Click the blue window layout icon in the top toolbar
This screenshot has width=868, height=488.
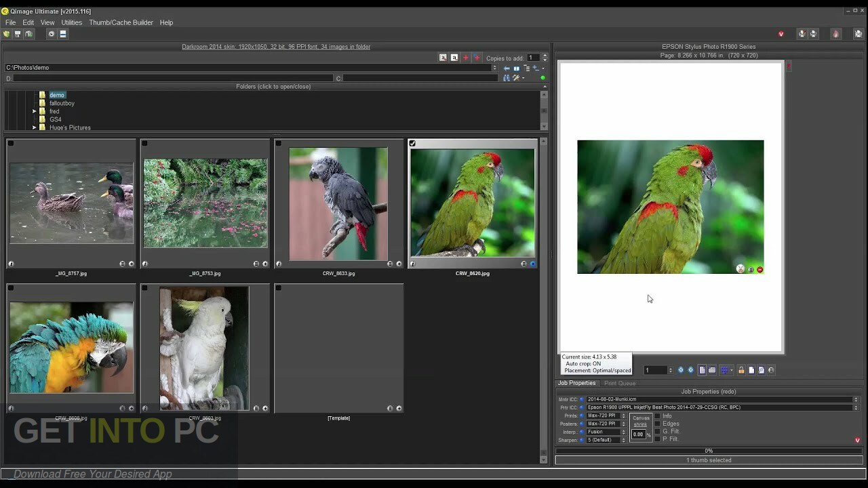pyautogui.click(x=62, y=34)
